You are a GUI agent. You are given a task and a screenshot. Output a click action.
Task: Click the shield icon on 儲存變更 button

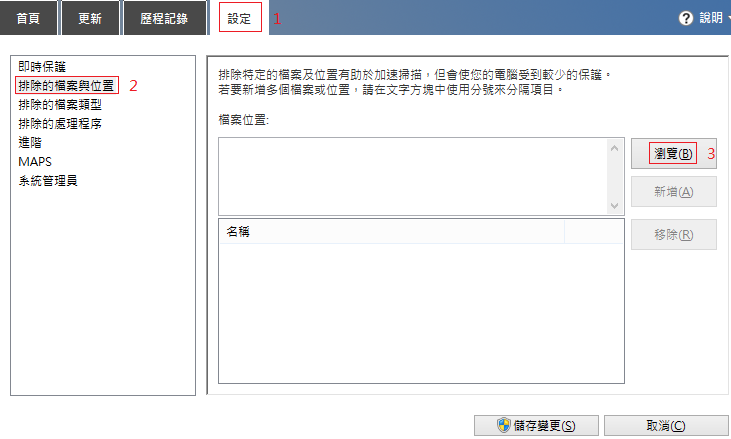click(505, 425)
